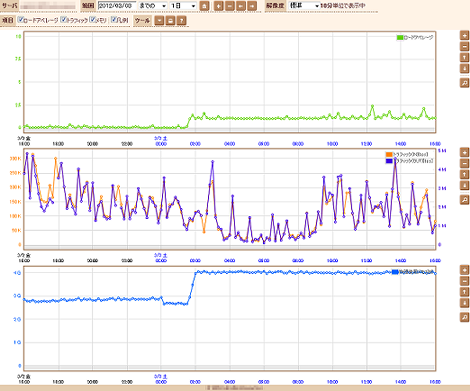Click the minus button beside the traffic graph
Image resolution: width=470 pixels, height=391 pixels.
[x=464, y=163]
